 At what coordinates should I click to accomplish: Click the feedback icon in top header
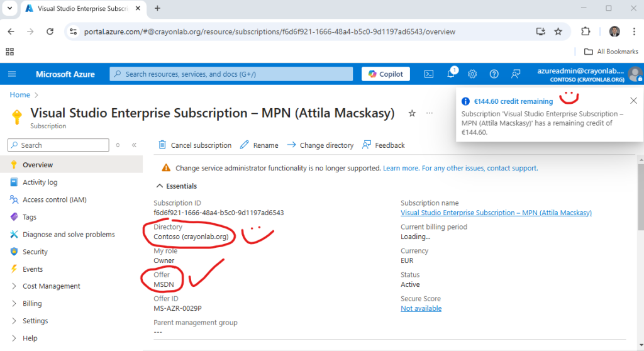click(516, 74)
